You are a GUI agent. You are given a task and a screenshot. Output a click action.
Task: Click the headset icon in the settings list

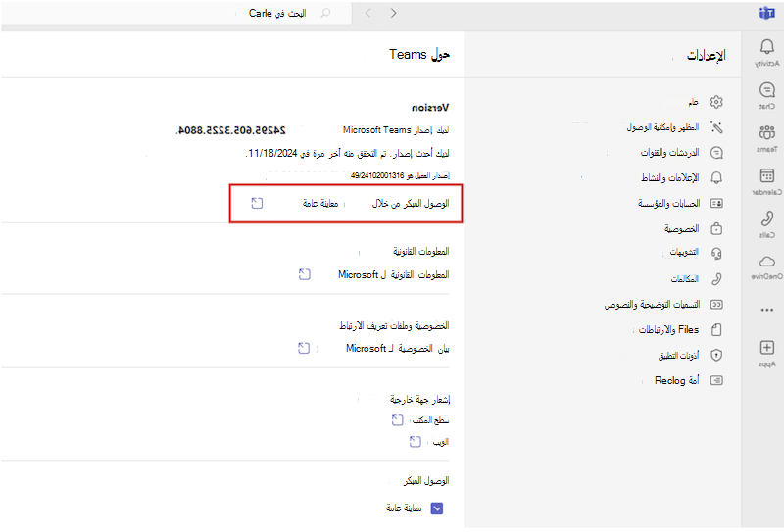pos(716,254)
